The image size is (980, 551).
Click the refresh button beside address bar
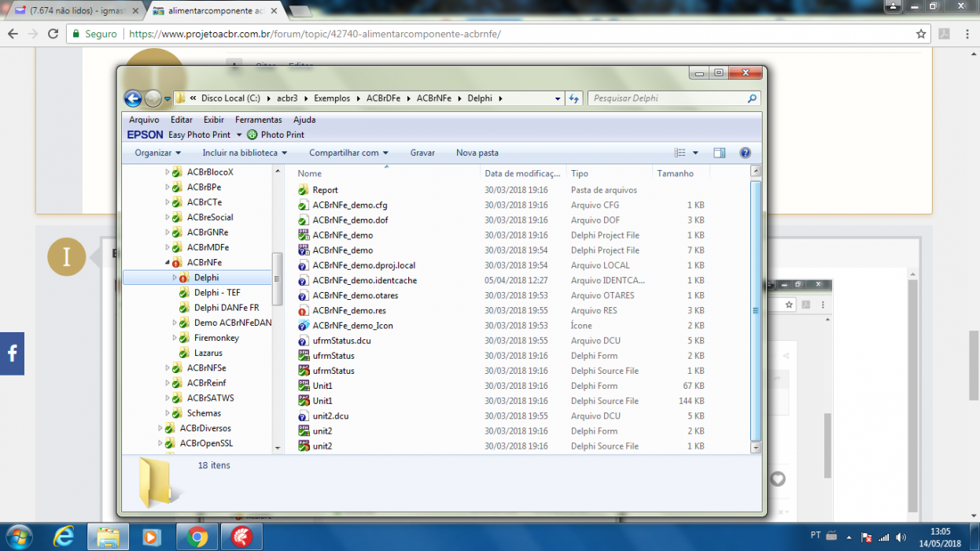point(573,98)
